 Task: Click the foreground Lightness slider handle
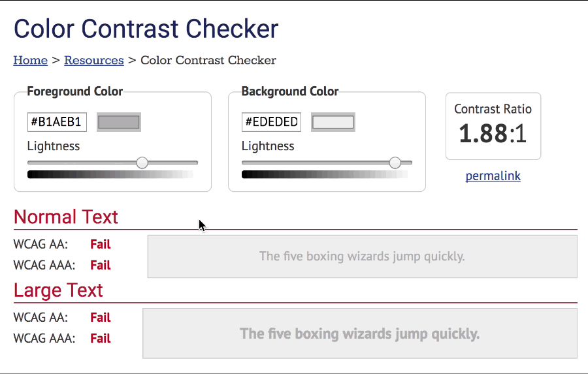coord(142,163)
